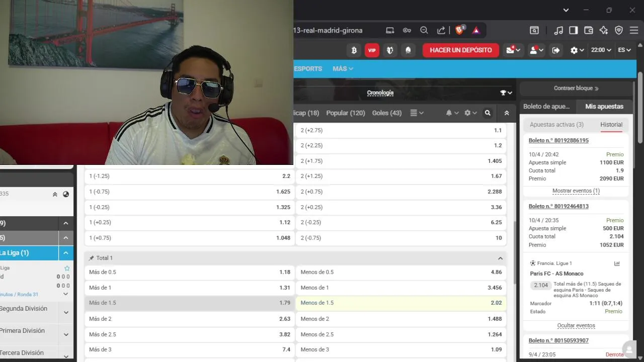
Task: Click the zoom magnifier in the address bar
Action: [424, 30]
